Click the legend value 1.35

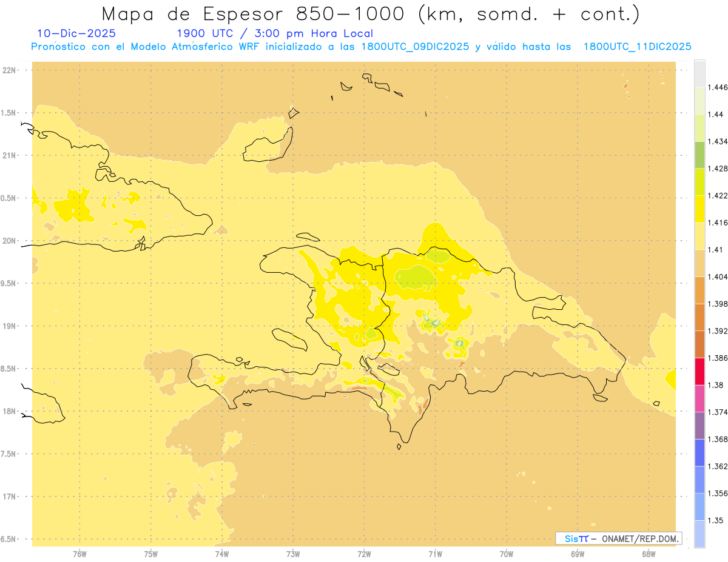coord(715,520)
